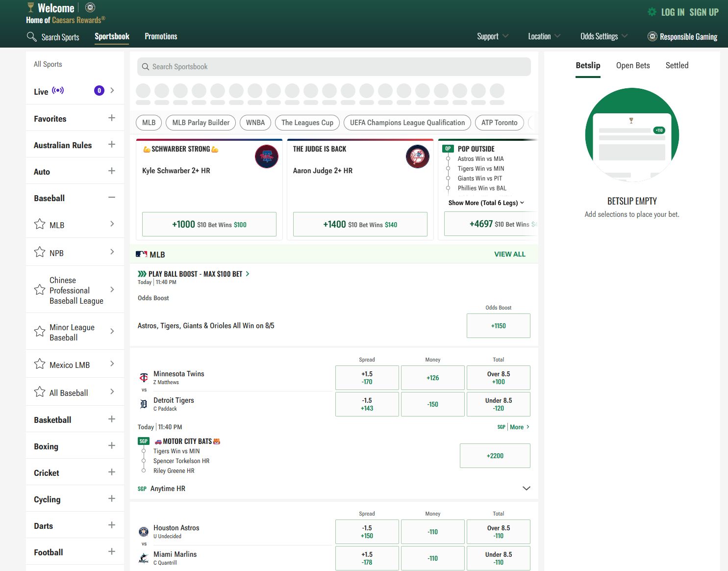Select the MLB Parlay Builder chip

(x=201, y=123)
